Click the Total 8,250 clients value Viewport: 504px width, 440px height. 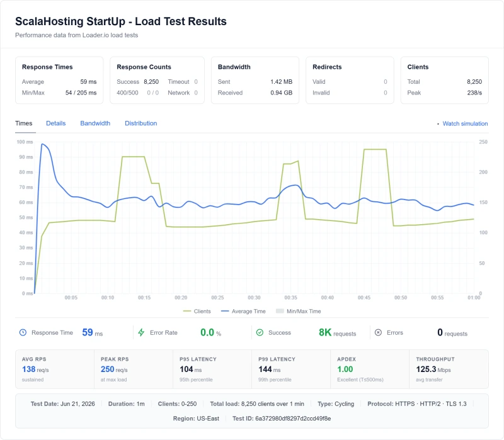pyautogui.click(x=474, y=82)
